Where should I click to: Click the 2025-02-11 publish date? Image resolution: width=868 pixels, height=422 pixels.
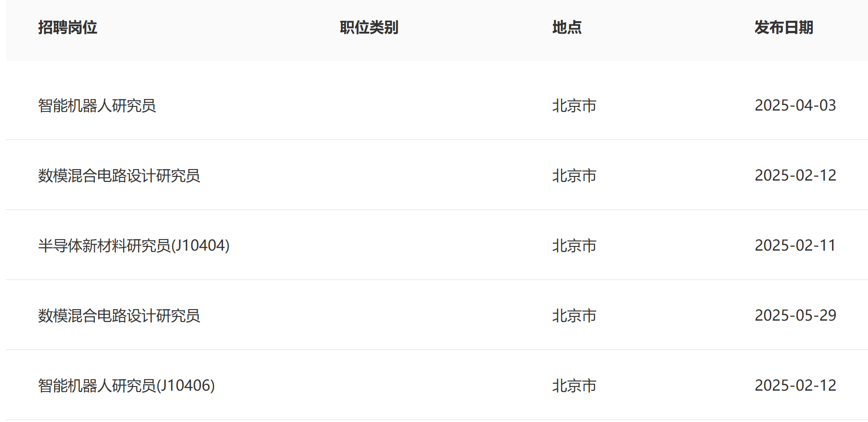[795, 246]
